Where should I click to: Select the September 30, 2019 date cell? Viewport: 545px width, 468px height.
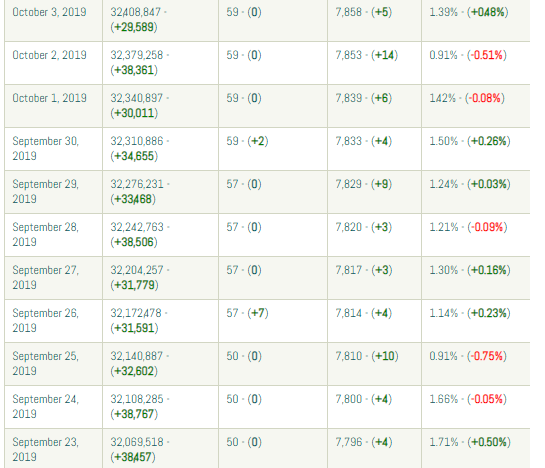54,149
